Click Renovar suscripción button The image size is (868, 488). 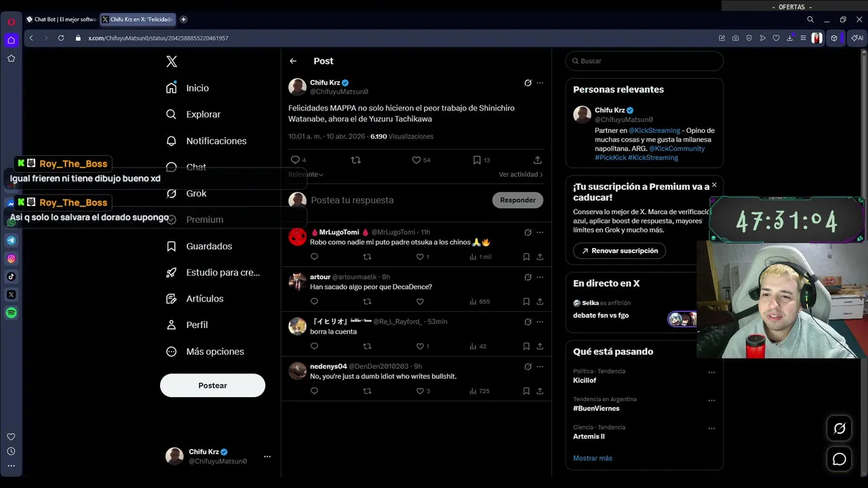click(x=620, y=251)
